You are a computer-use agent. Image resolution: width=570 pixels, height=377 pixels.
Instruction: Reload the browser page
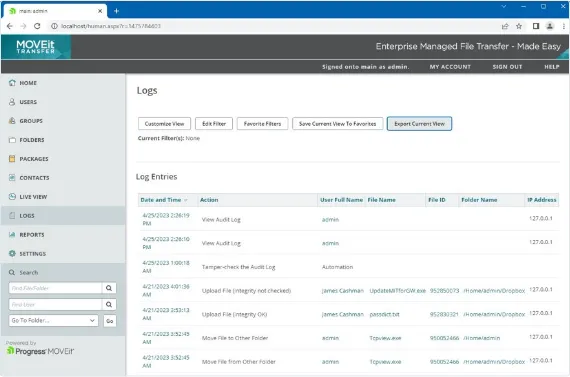click(x=37, y=26)
